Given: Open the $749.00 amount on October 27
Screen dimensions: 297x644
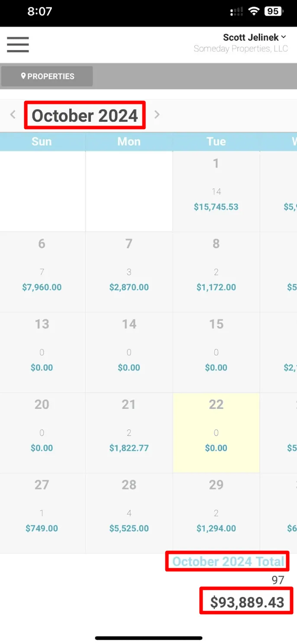Looking at the screenshot, I should coord(42,528).
